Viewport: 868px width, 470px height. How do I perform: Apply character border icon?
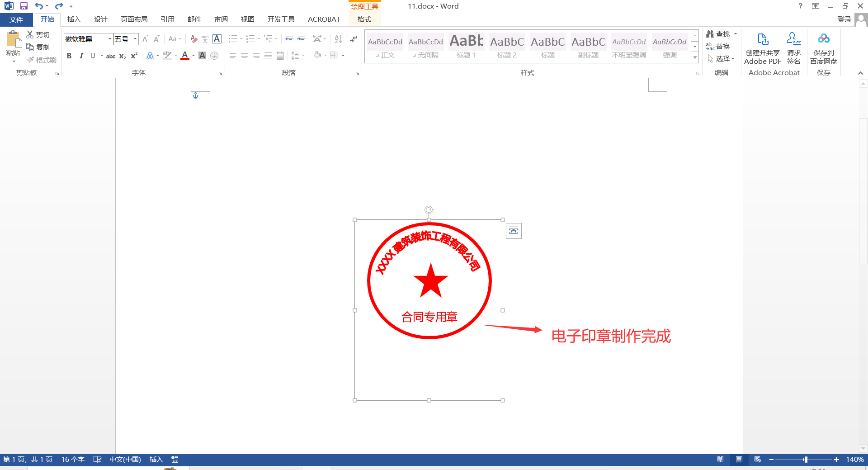(x=217, y=39)
